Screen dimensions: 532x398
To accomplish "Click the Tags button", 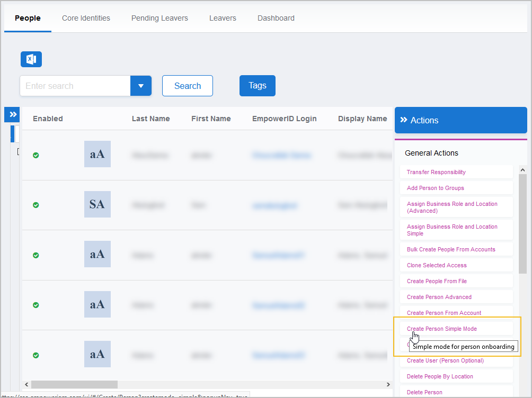I will [257, 86].
